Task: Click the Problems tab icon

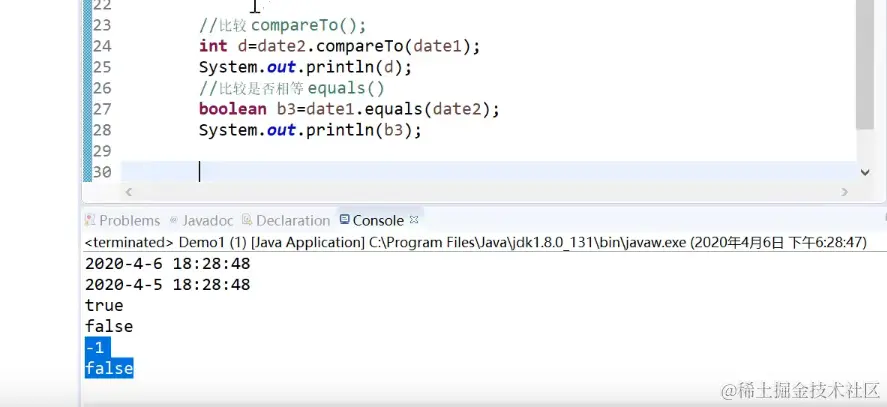Action: [x=90, y=220]
